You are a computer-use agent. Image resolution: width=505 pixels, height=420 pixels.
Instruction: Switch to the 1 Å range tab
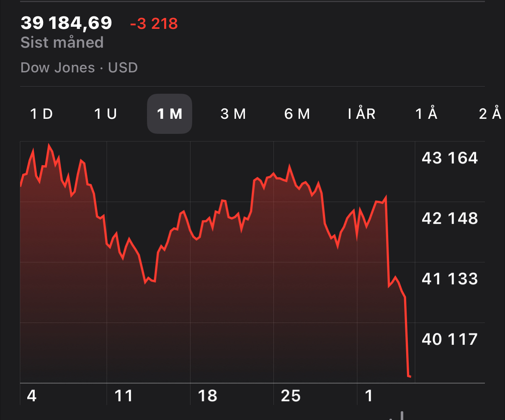pos(426,114)
